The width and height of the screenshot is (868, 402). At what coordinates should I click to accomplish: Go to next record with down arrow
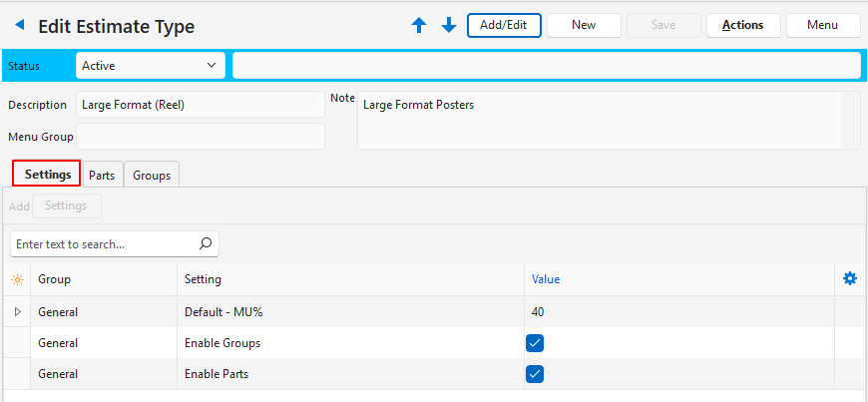click(449, 25)
